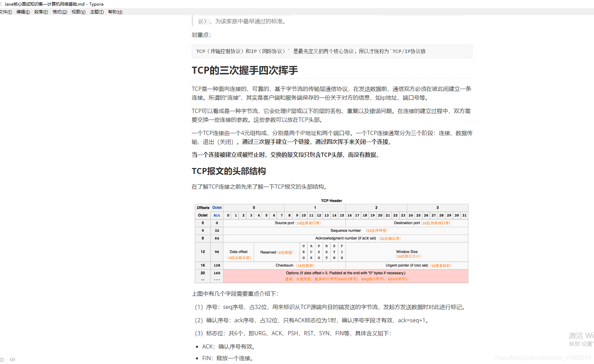This screenshot has width=594, height=364.
Task: Click the TCP报文的头部结构 heading
Action: point(229,171)
